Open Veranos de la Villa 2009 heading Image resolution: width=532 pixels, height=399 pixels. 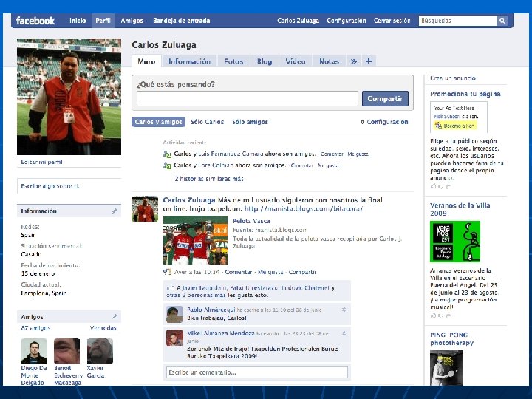[460, 209]
